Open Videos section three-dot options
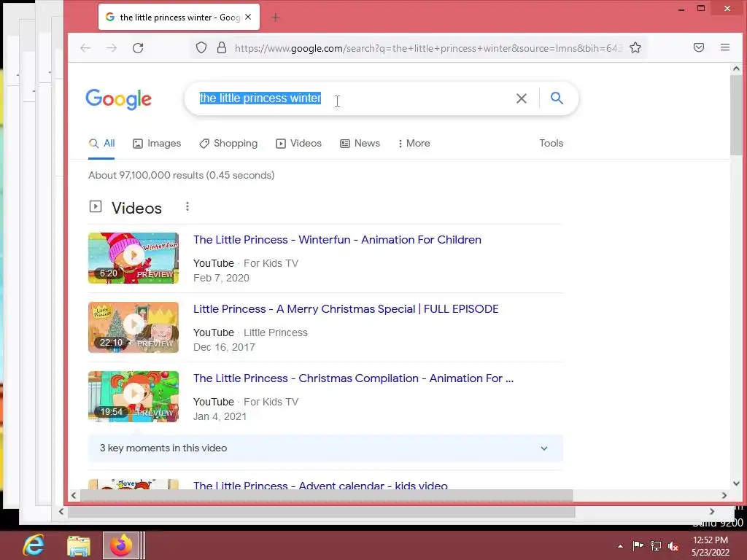Image resolution: width=747 pixels, height=560 pixels. (187, 206)
